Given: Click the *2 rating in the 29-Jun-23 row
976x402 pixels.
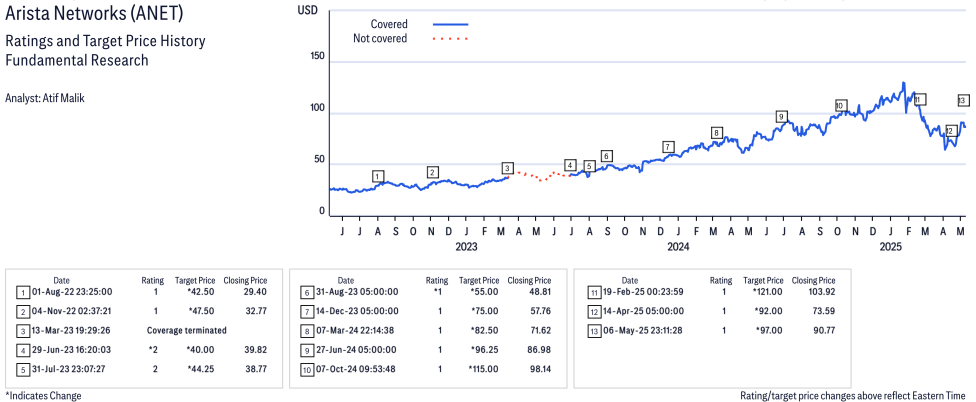Looking at the screenshot, I should tap(153, 350).
